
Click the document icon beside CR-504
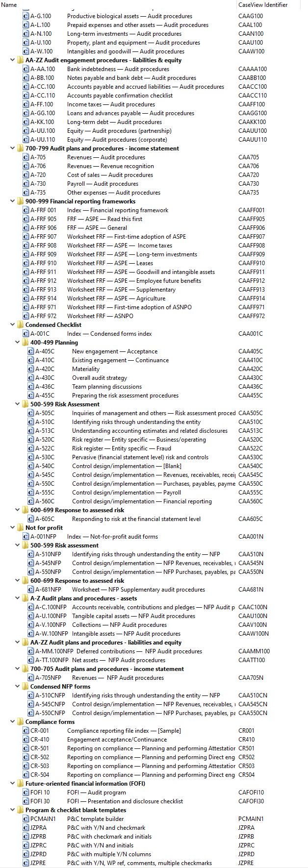[26, 775]
